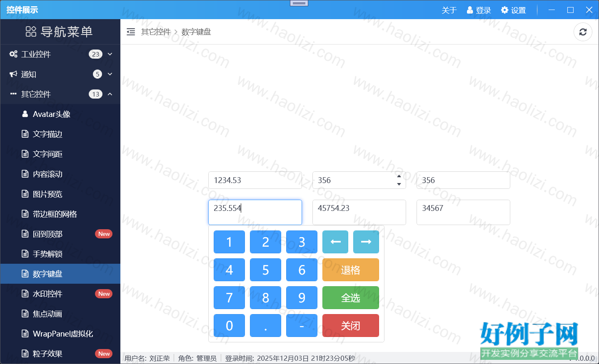
Task: Open the 水印控件 page
Action: coord(60,294)
